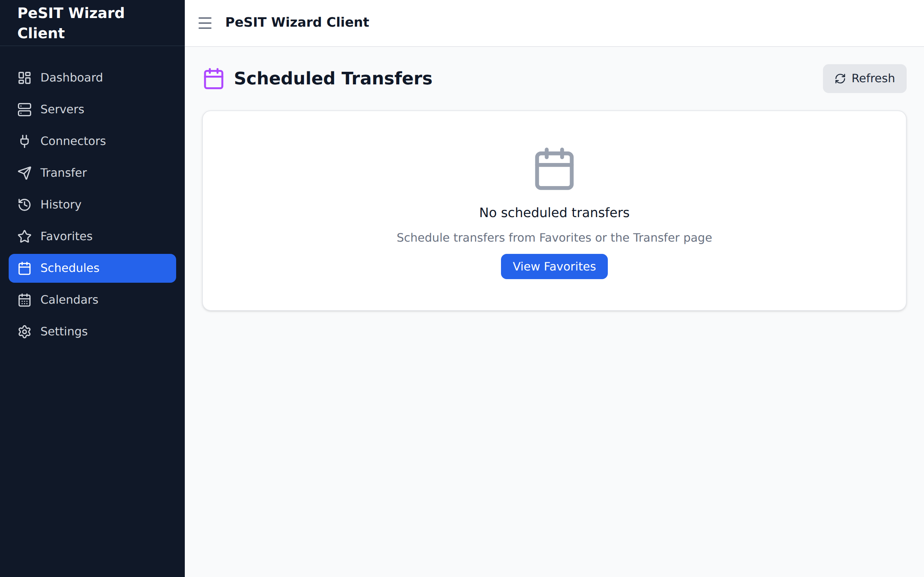The image size is (924, 577).
Task: Click the Settings gear icon
Action: 25,332
